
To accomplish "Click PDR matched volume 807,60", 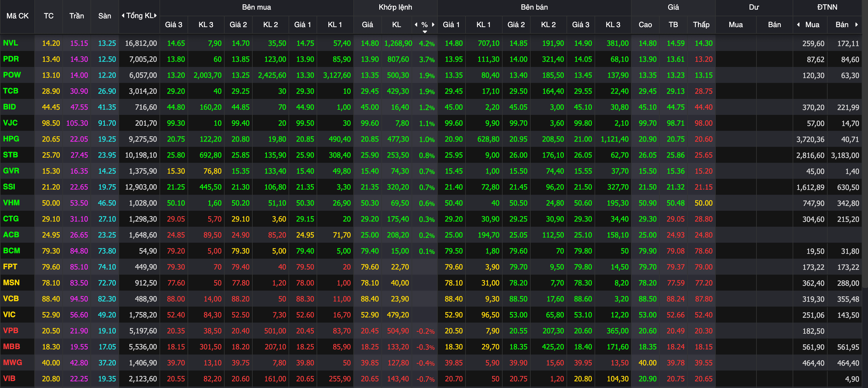I will point(398,59).
